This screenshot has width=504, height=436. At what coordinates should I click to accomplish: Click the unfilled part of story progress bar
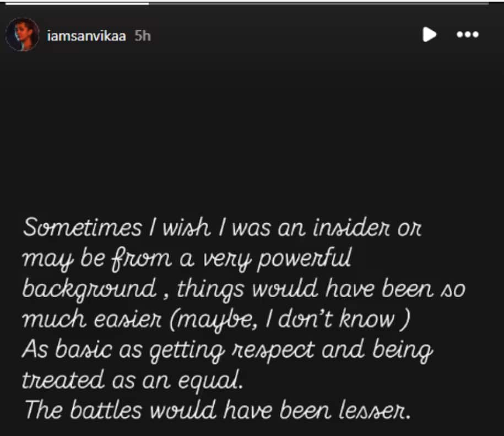click(x=319, y=3)
